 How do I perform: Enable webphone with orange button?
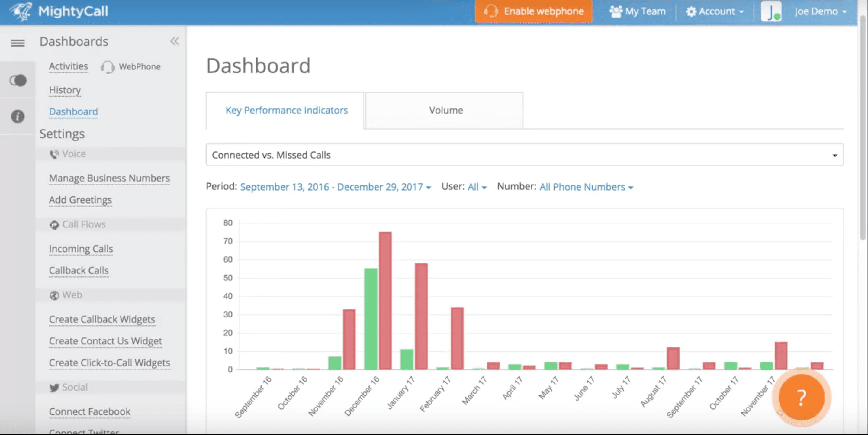[533, 12]
